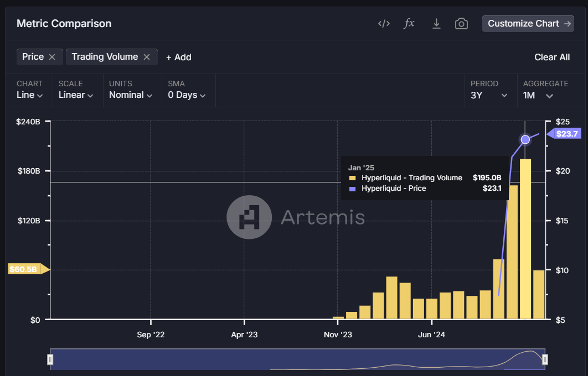Click the tallest trading volume bar
The image size is (588, 376).
click(x=525, y=239)
